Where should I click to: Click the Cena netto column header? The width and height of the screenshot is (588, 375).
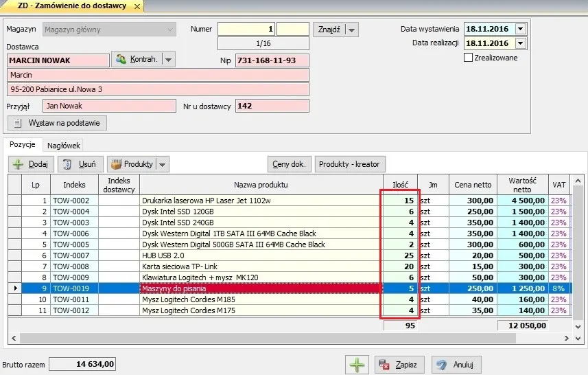pos(473,185)
